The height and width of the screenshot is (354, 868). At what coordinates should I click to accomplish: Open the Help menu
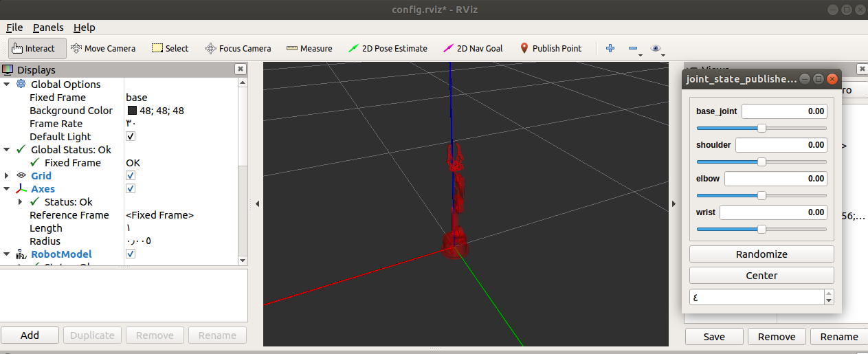click(x=84, y=27)
